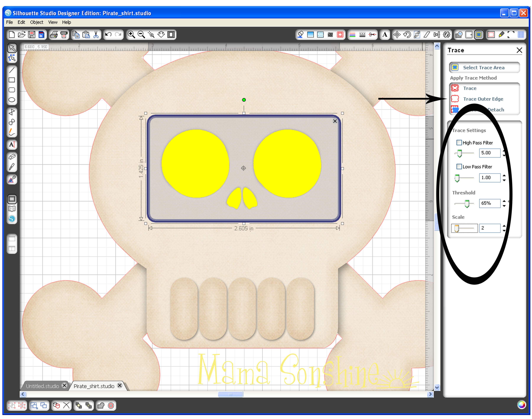This screenshot has height=419, width=532.
Task: Open the Text Style 'A' toolbar icon
Action: [385, 35]
